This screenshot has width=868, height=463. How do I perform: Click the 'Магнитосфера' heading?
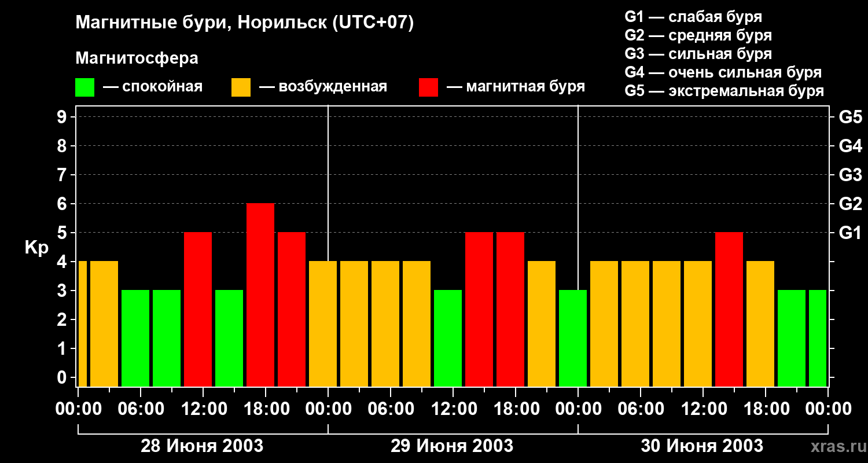pyautogui.click(x=137, y=58)
